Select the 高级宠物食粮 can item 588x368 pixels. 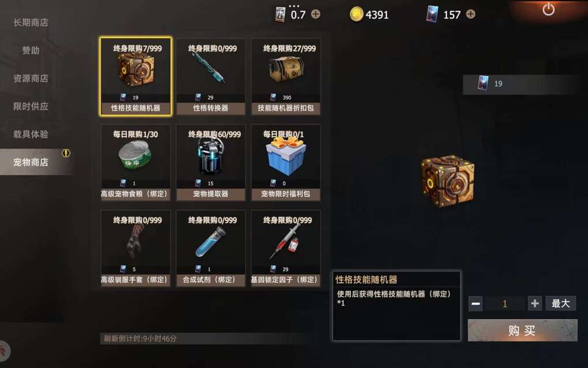coord(135,163)
